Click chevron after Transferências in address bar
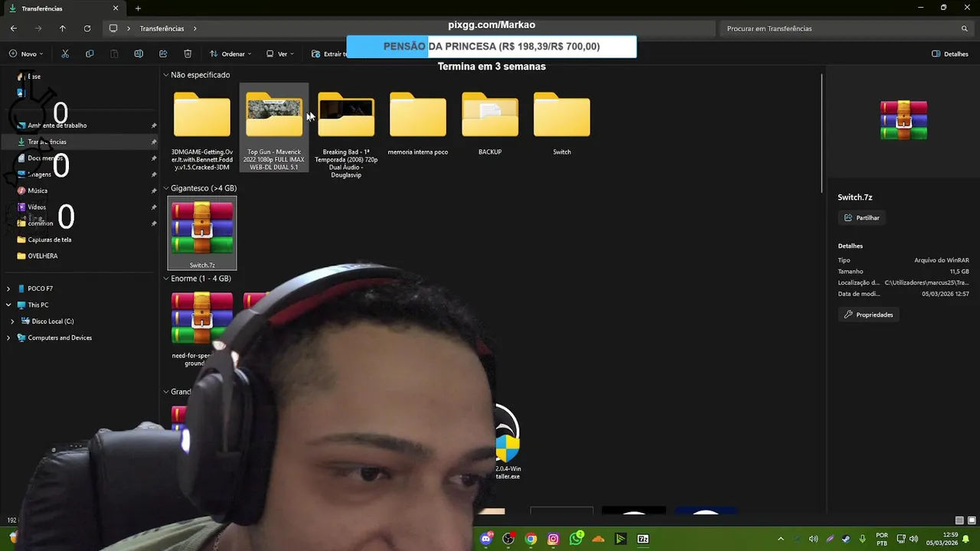The width and height of the screenshot is (980, 551). point(194,28)
